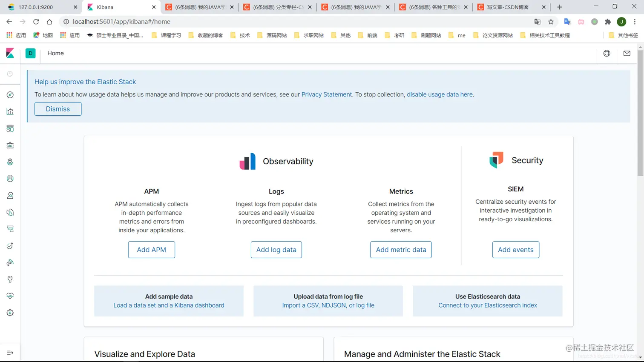Open the 论文资源网站 bookmarks folder
Viewport: 644px width, 362px height.
point(493,35)
